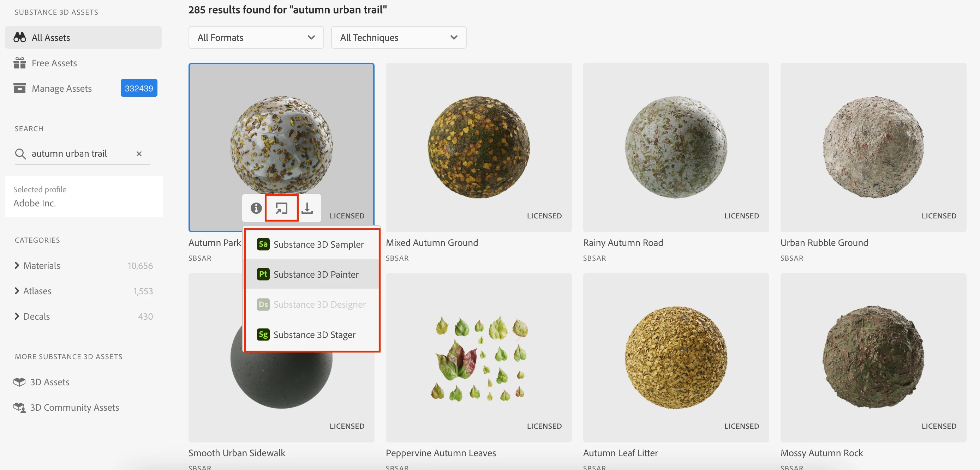Click the Send to app icon
The width and height of the screenshot is (980, 470).
[x=281, y=208]
